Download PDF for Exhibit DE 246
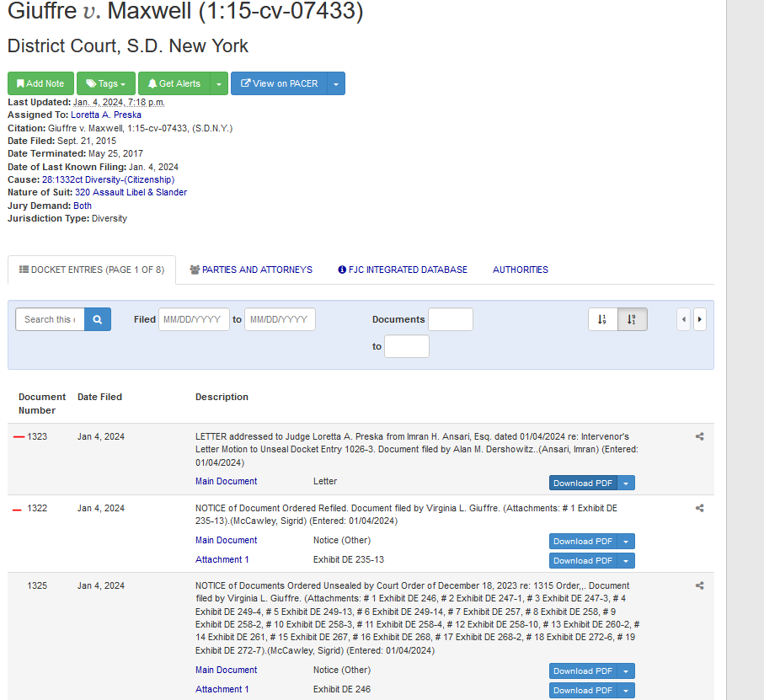This screenshot has height=700, width=764. pos(583,690)
